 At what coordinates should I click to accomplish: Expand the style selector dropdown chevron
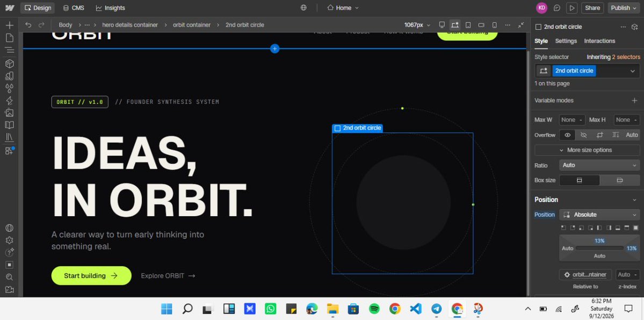[633, 71]
